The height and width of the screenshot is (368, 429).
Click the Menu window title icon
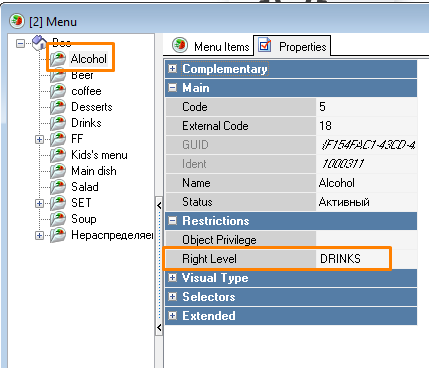(17, 21)
